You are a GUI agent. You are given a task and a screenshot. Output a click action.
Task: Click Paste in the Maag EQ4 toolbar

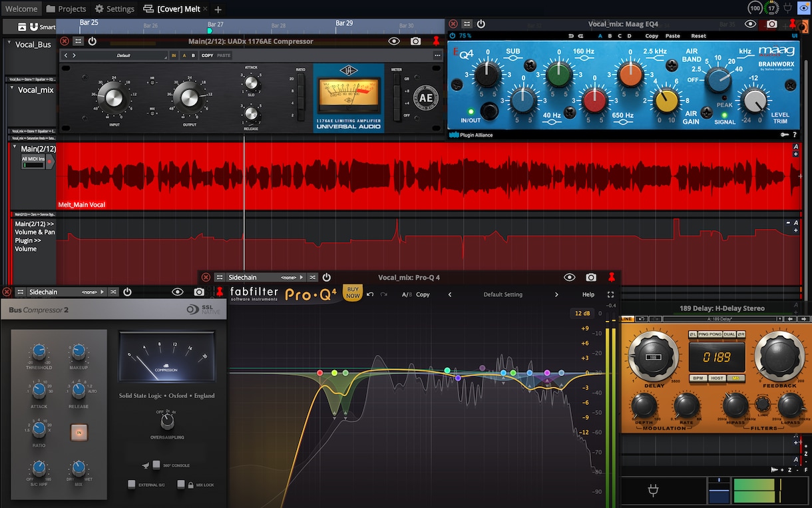673,36
